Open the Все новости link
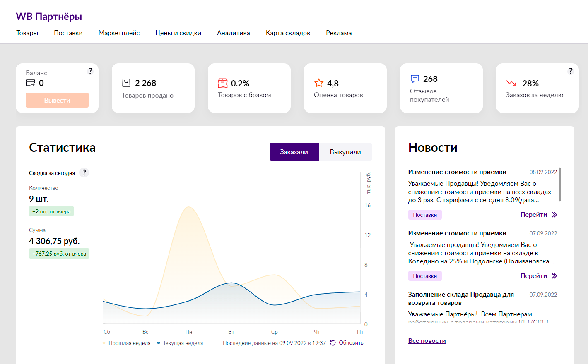Image resolution: width=588 pixels, height=364 pixels. tap(427, 341)
